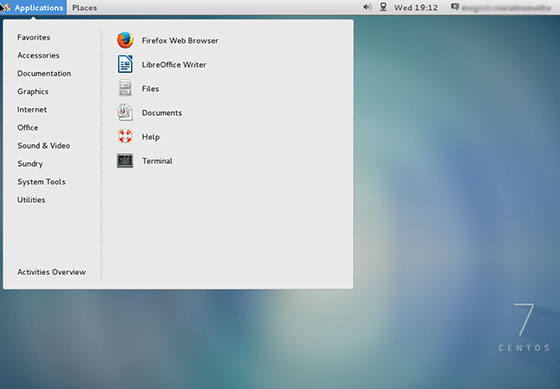Viewport: 560px width, 389px height.
Task: Choose the Graphics category
Action: coord(33,91)
